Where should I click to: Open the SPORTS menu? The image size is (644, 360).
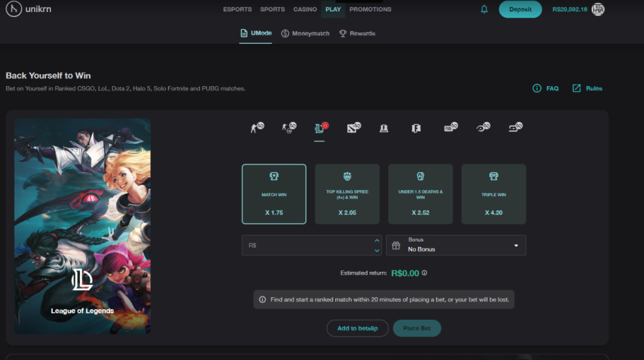tap(272, 9)
